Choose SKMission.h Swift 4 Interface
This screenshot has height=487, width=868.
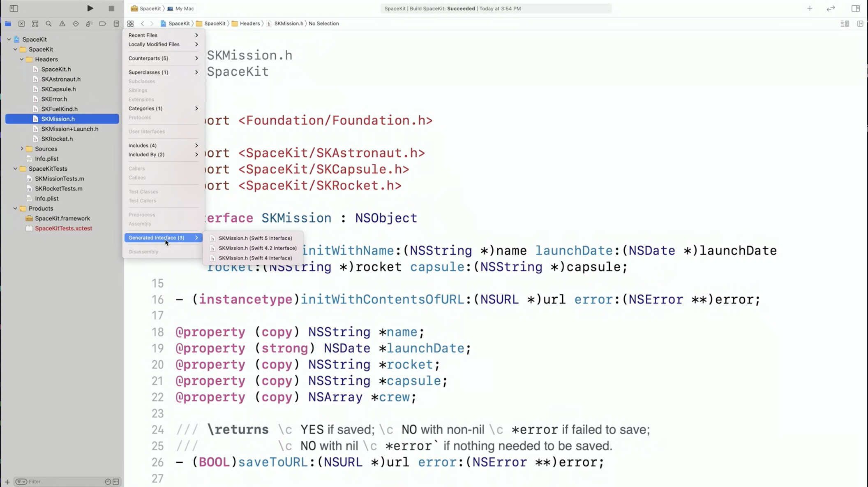[253, 258]
